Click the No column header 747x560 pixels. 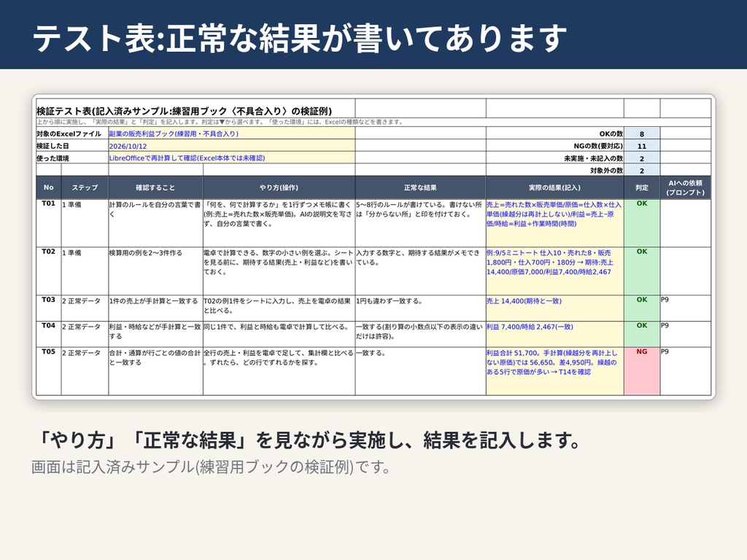click(49, 187)
